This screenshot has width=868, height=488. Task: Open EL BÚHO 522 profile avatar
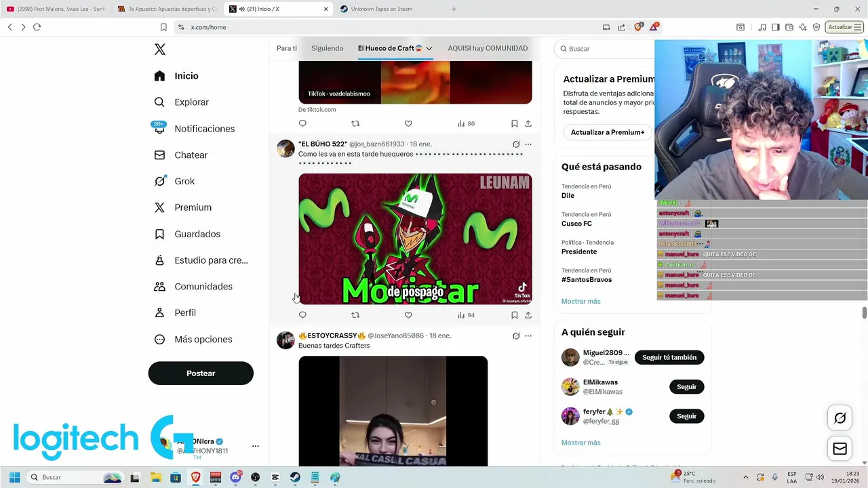(x=285, y=148)
